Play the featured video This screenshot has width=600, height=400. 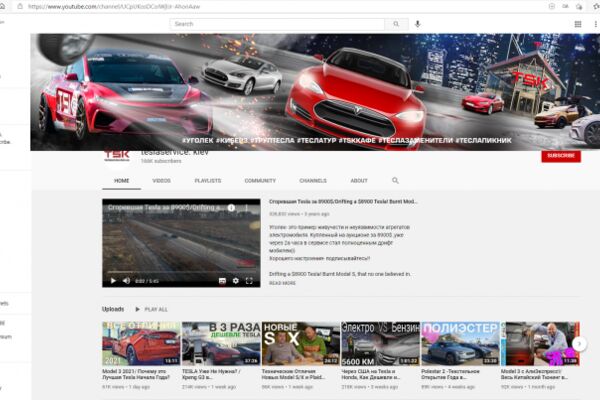click(113, 281)
